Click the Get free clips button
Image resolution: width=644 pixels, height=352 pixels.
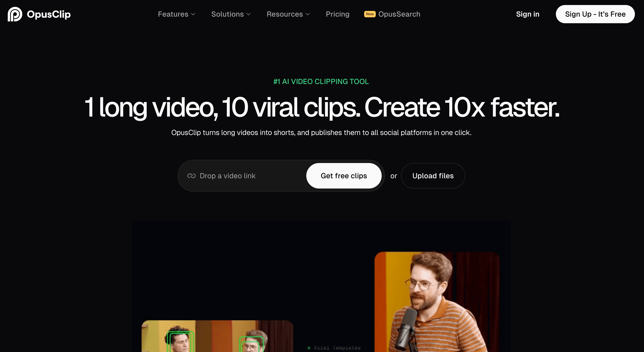click(344, 176)
